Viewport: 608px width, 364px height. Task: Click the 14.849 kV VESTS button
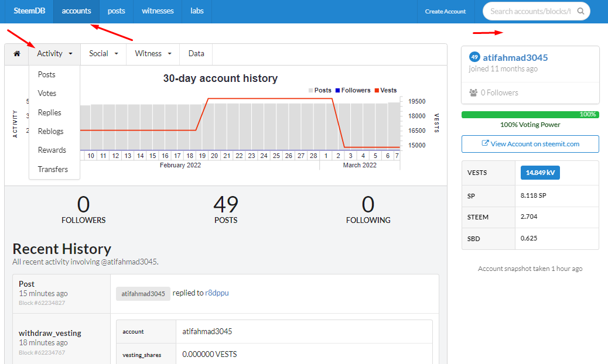(x=540, y=173)
